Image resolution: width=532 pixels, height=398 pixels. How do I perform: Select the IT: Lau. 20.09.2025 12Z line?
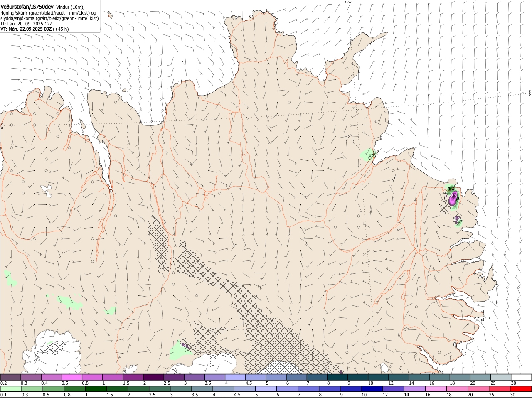click(x=26, y=24)
